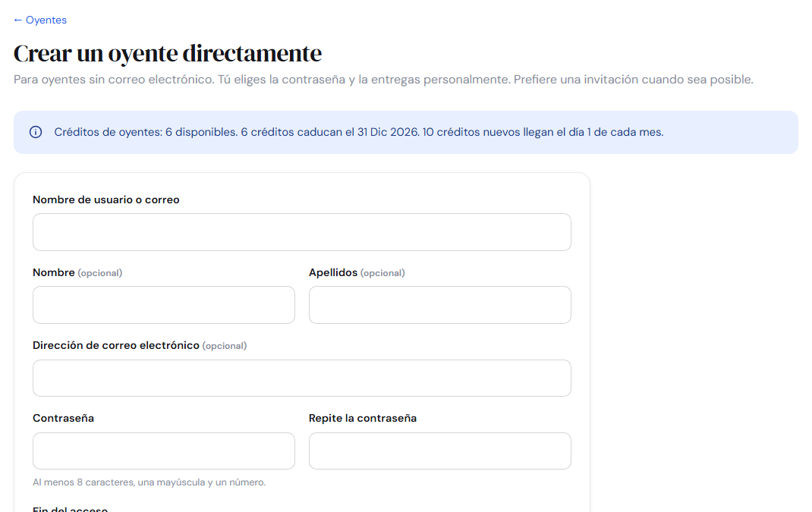Click into the Apellidos optional field

click(x=440, y=305)
